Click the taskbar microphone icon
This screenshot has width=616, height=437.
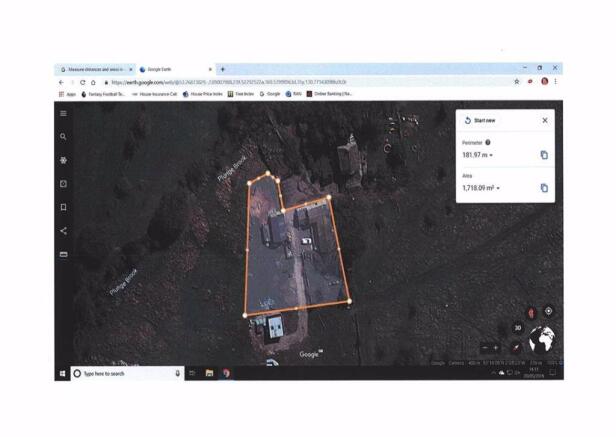coord(178,374)
